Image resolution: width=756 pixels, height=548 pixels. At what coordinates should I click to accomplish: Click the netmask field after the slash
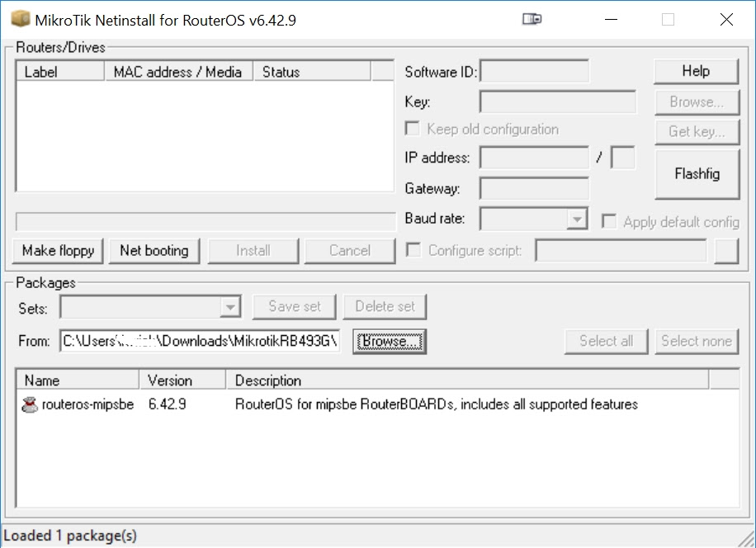pyautogui.click(x=622, y=158)
